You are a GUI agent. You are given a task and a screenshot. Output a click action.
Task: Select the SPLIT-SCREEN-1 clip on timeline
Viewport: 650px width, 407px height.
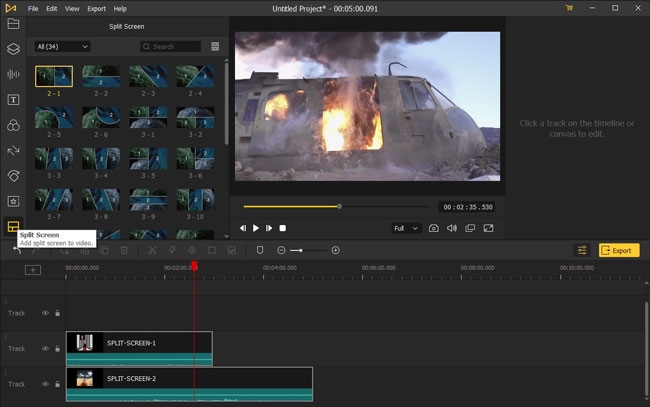coord(139,348)
